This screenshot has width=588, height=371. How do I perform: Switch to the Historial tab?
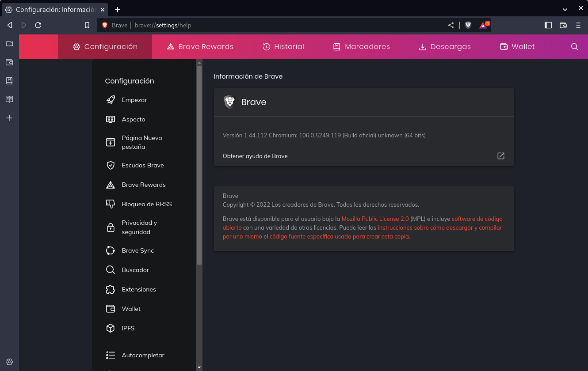tap(283, 47)
